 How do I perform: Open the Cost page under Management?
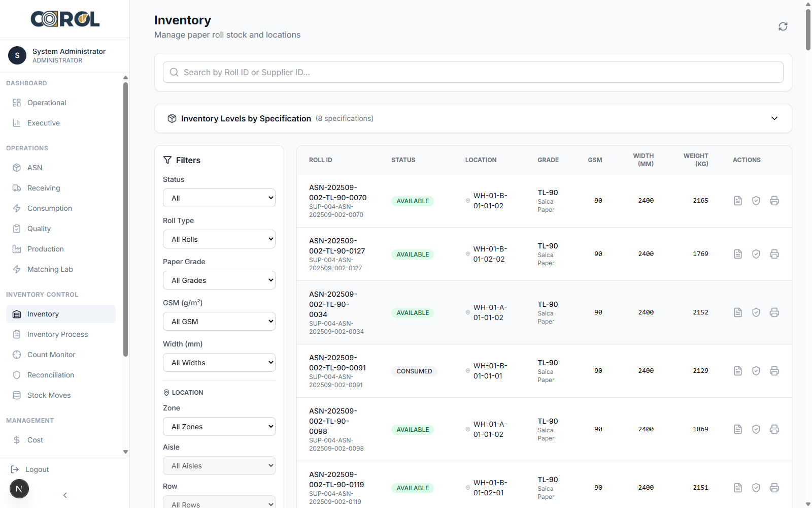pos(35,439)
